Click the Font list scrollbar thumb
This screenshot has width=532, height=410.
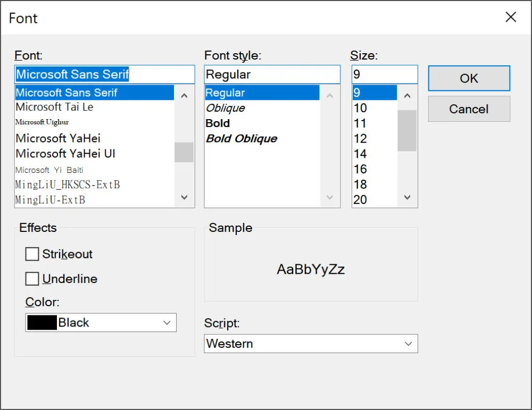point(184,152)
